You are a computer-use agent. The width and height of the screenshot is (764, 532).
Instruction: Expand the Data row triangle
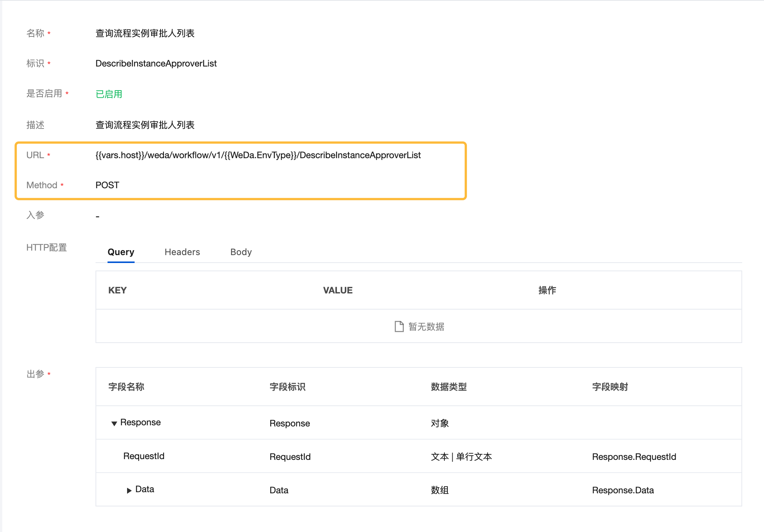coord(129,490)
